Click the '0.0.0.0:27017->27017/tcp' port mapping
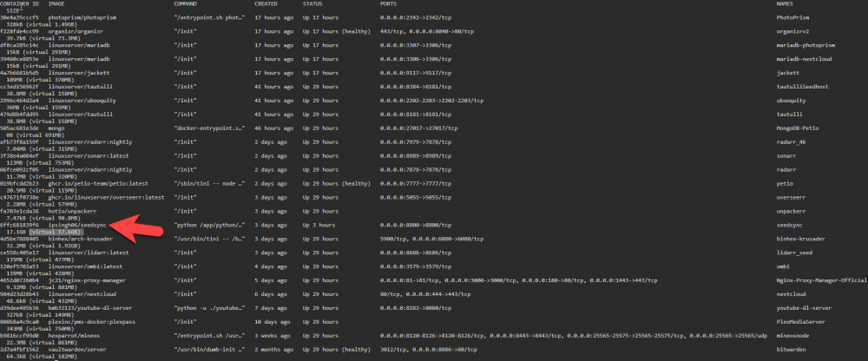 coord(419,128)
